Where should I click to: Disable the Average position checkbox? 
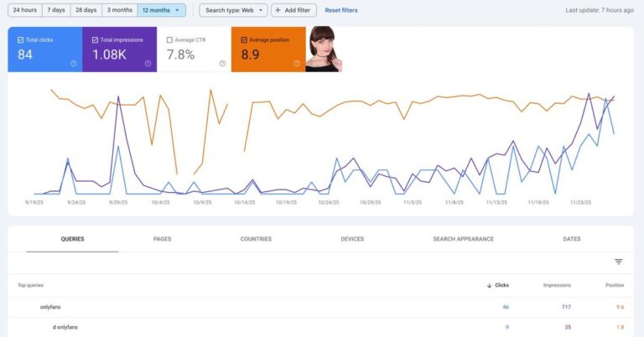[x=243, y=39]
